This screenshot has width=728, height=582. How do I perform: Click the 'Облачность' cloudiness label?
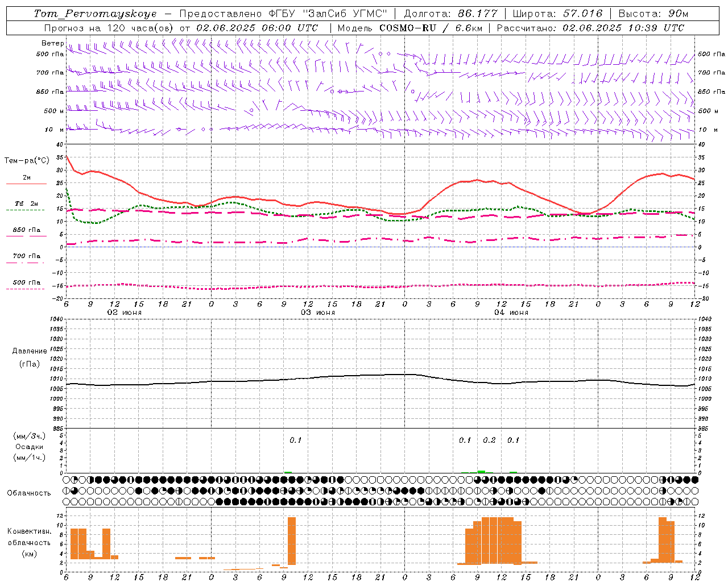[x=29, y=493]
